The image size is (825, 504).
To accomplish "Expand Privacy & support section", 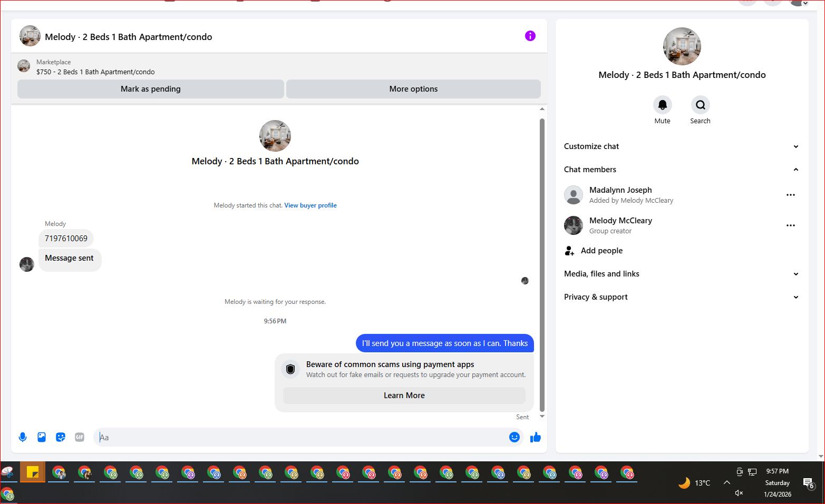I will coord(681,297).
